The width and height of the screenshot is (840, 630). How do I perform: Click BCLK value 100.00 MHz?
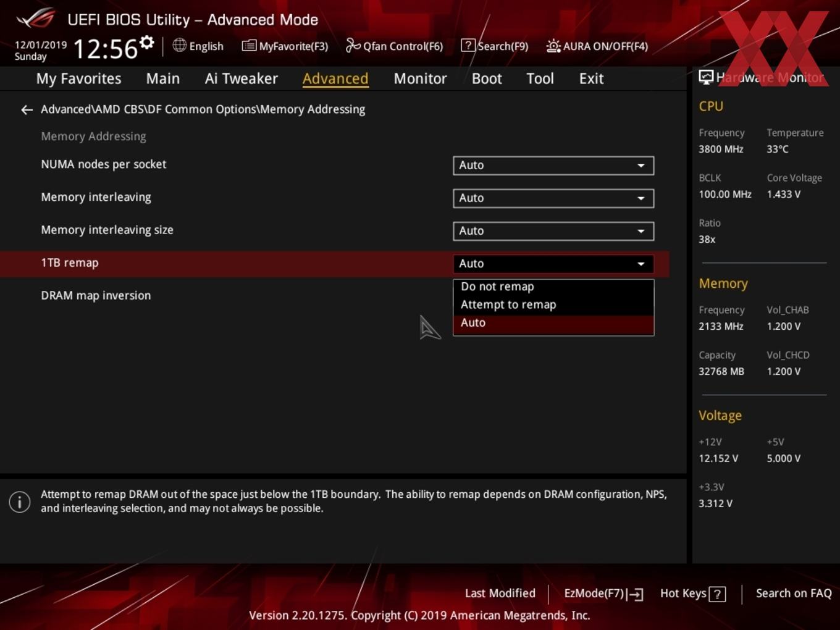[725, 194]
